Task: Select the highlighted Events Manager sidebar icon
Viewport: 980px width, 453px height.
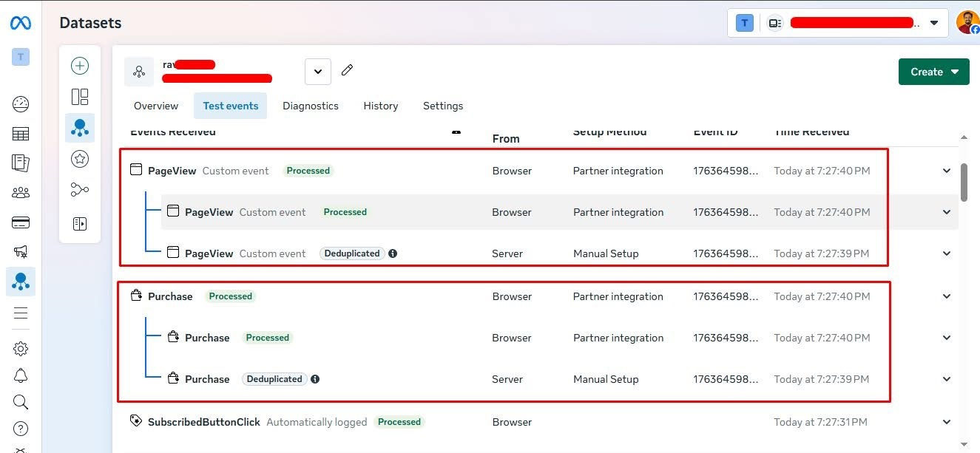Action: click(x=21, y=282)
